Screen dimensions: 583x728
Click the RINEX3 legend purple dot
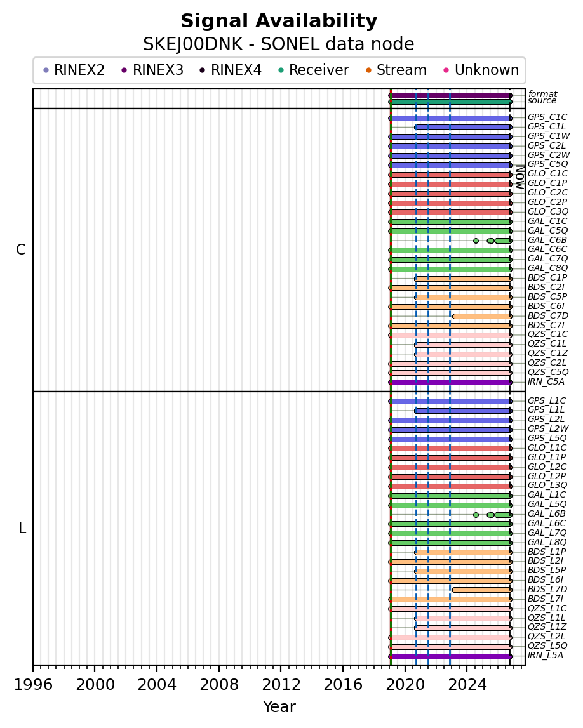coord(124,70)
